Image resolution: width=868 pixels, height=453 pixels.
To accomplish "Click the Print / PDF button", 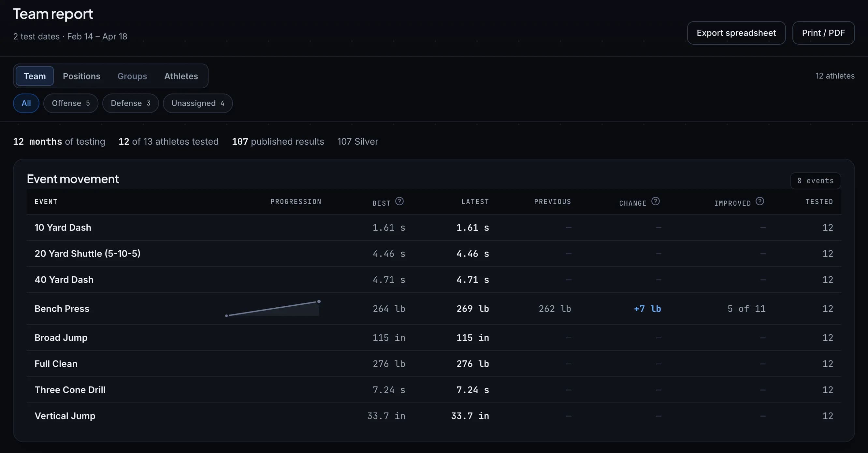I will [823, 33].
